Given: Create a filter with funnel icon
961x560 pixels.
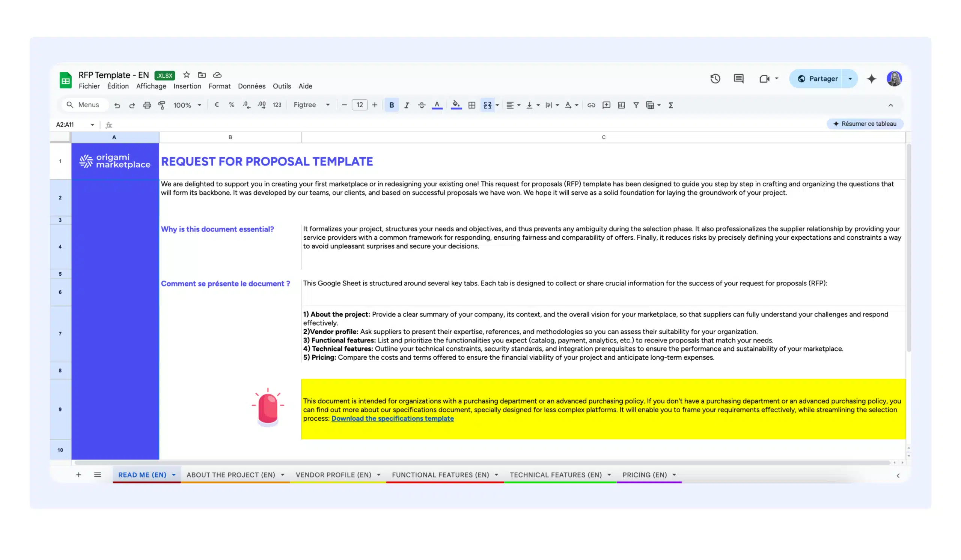Looking at the screenshot, I should click(636, 105).
